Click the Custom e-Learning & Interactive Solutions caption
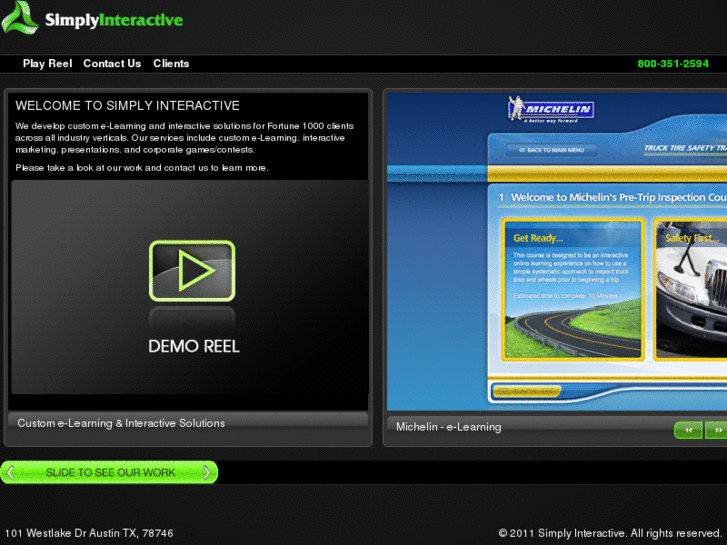Viewport: 727px width, 545px height. 121,423
